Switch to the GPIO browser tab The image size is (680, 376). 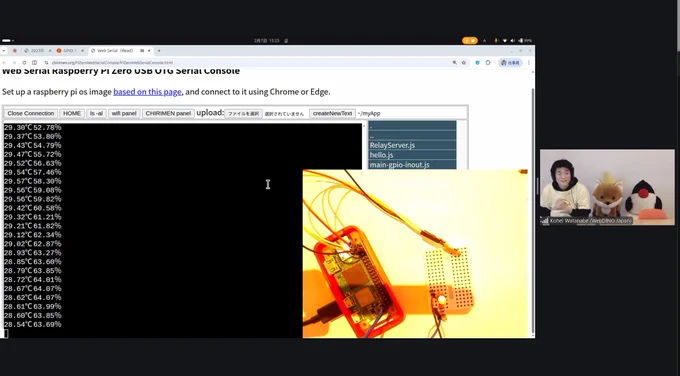pyautogui.click(x=69, y=51)
